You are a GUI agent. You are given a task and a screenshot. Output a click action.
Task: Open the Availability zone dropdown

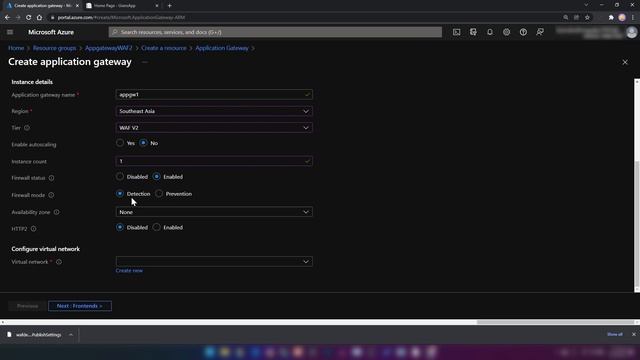[214, 212]
